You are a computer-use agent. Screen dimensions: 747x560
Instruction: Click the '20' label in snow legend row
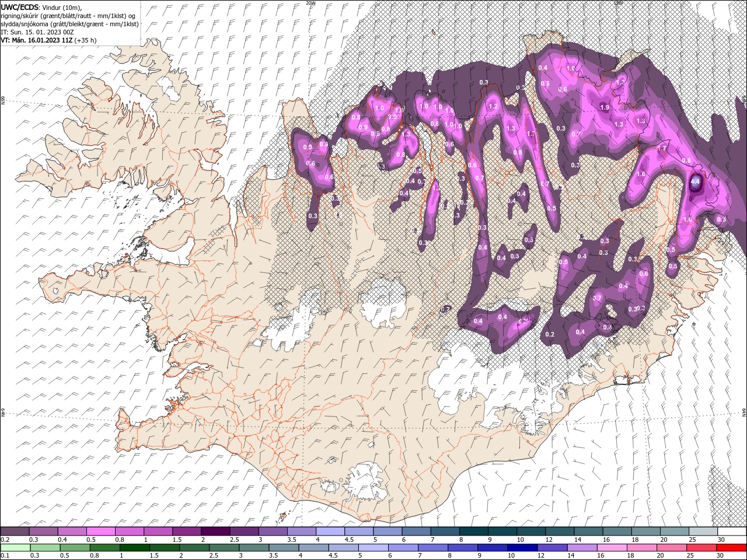(664, 540)
